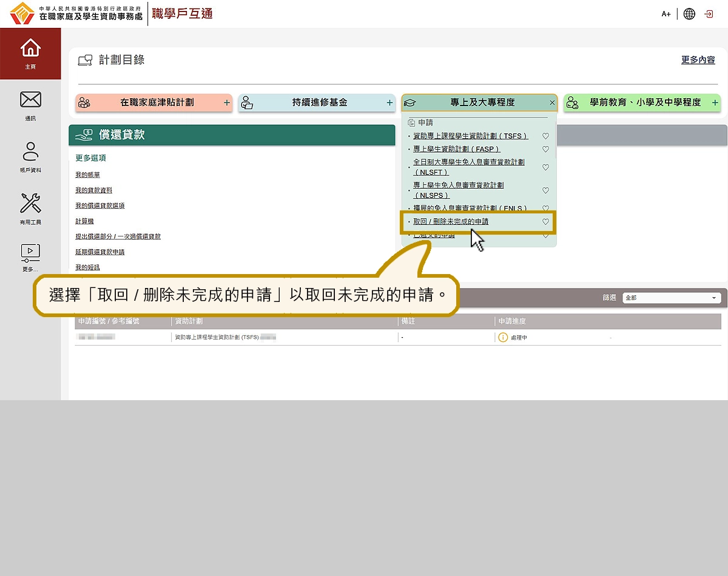Select 取回 / 刪除未完成的申請 menu item
The width and height of the screenshot is (728, 576).
click(x=451, y=222)
